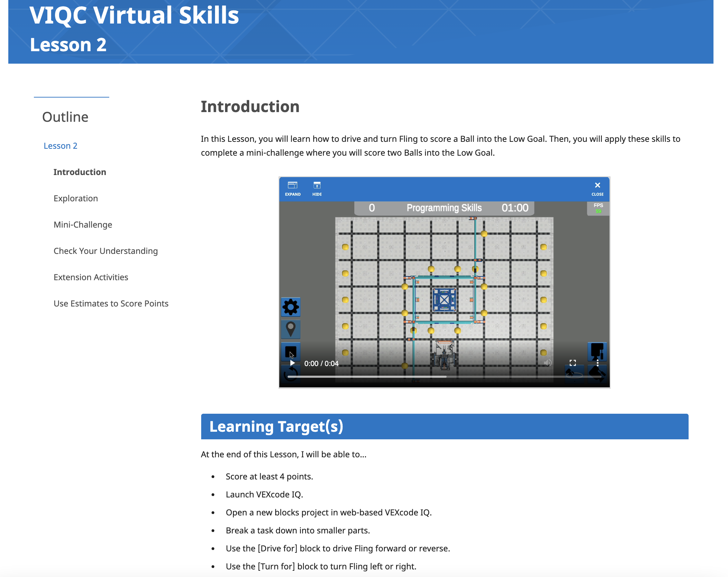Select the bottom-right follow camera view

click(x=597, y=374)
